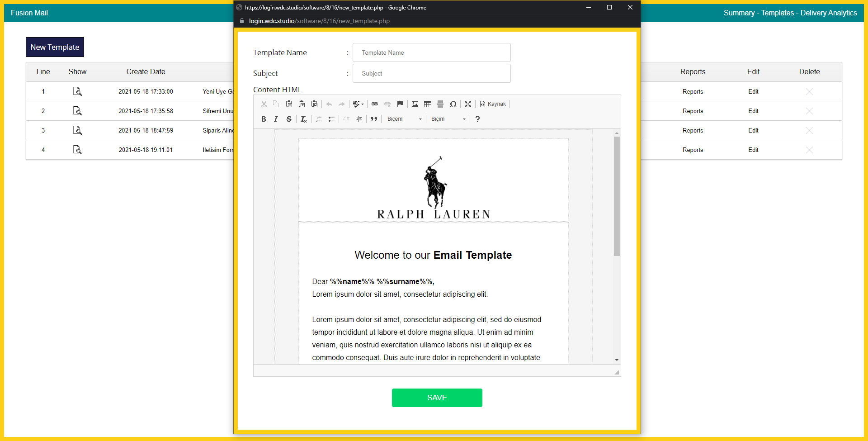Screen dimensions: 868x441
Task: Show the preview icon for template line 1
Action: click(x=77, y=91)
